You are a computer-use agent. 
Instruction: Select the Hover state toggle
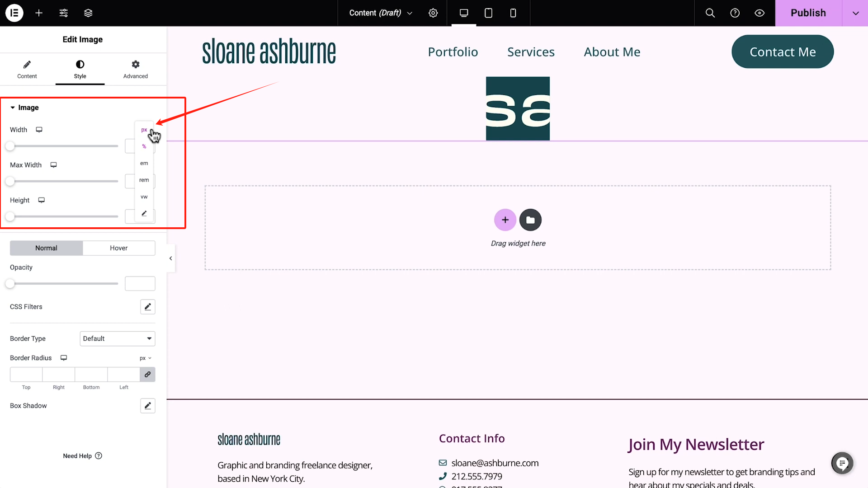(x=118, y=248)
